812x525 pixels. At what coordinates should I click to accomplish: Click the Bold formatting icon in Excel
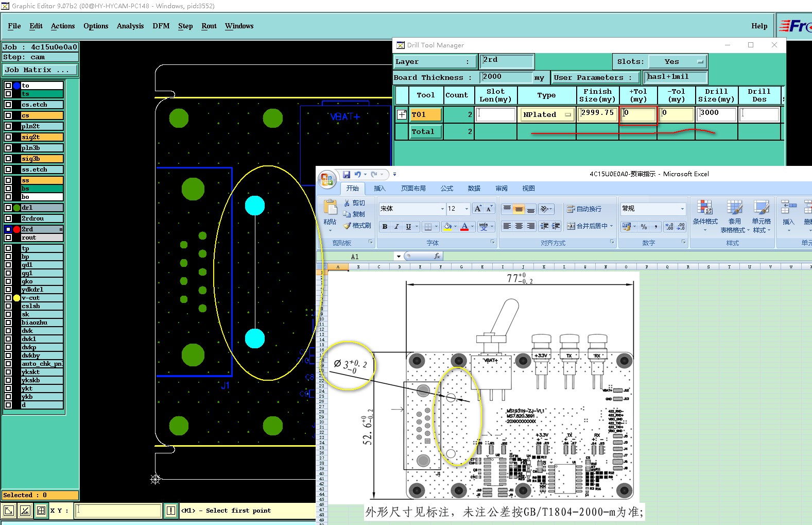pyautogui.click(x=385, y=227)
